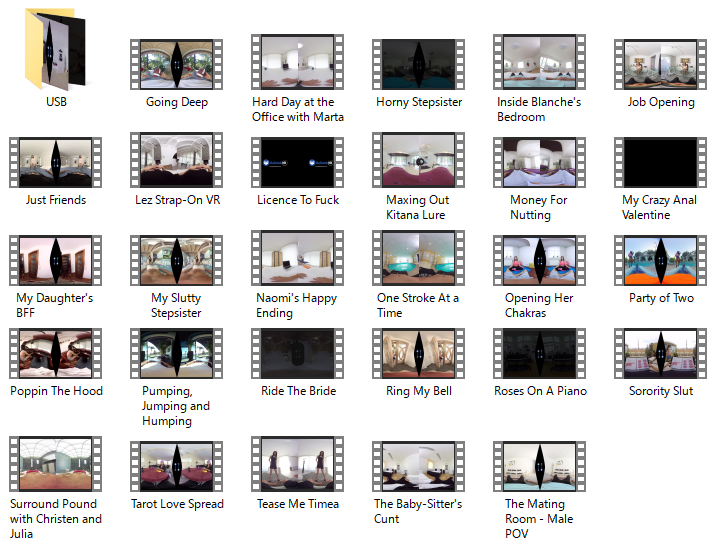Click the Ride The Bride dark thumbnail

pos(298,352)
